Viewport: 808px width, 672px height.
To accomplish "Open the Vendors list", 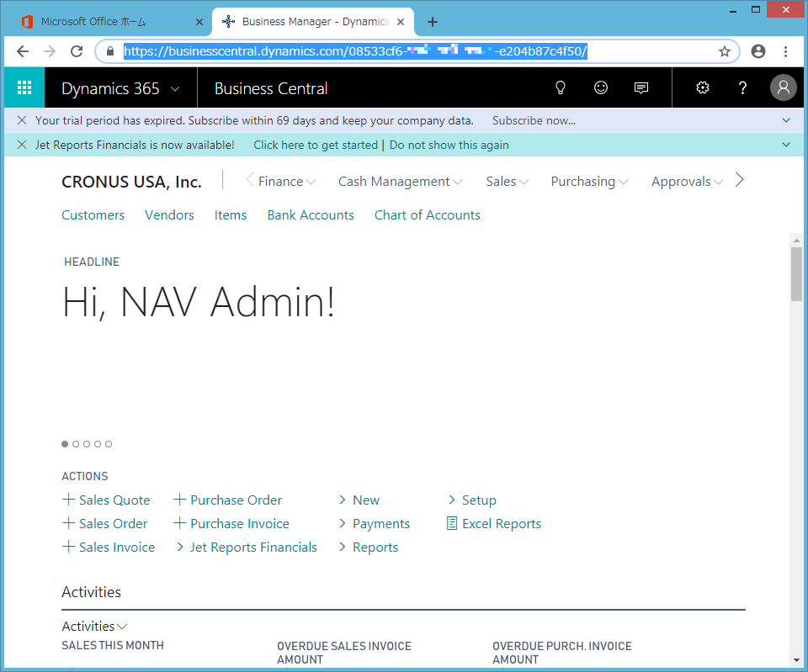I will (x=169, y=214).
